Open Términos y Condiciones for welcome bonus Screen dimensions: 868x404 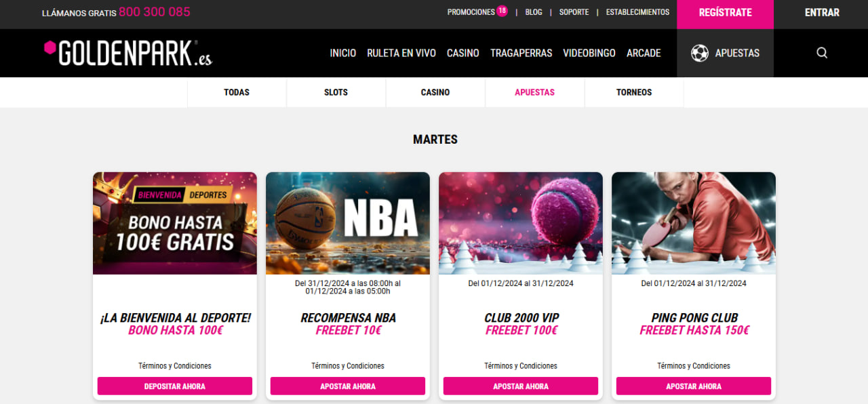[x=175, y=365]
